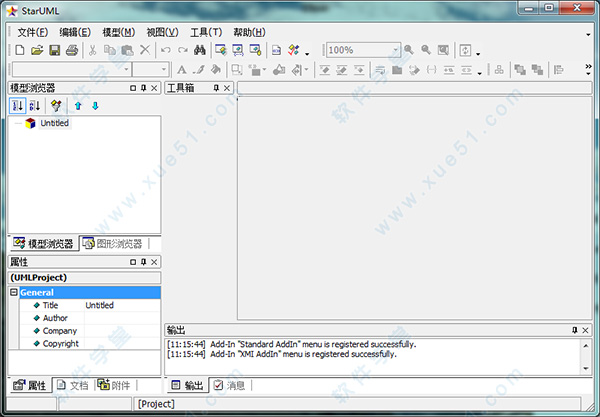Create a new project with the blank page icon
The width and height of the screenshot is (600, 417).
click(x=20, y=50)
